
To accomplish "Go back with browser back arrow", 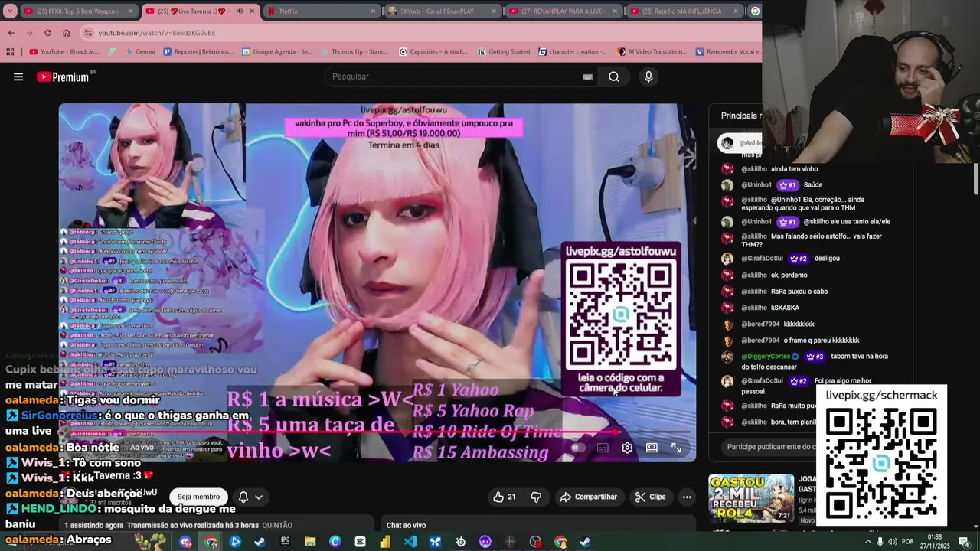I will point(11,33).
